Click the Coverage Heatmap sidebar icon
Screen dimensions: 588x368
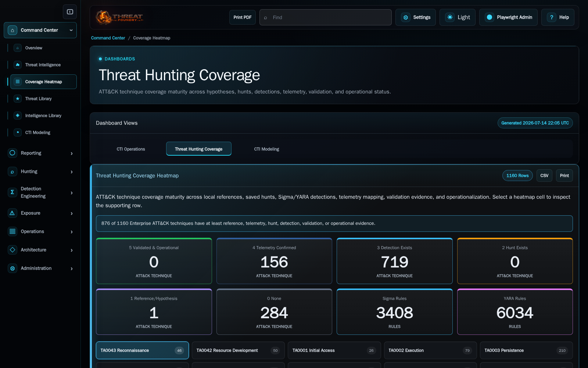pyautogui.click(x=18, y=82)
